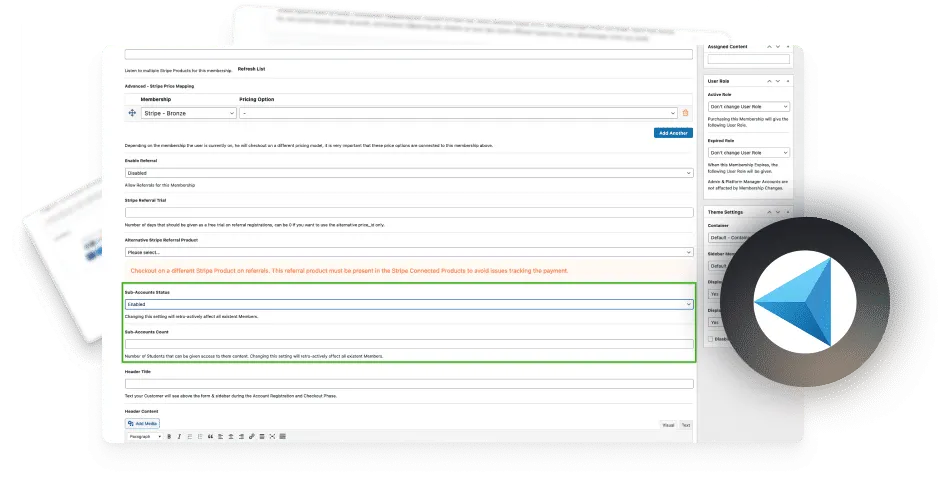Toggle bold formatting in Header Content editor
Viewport: 940px width, 478px height.
point(169,437)
